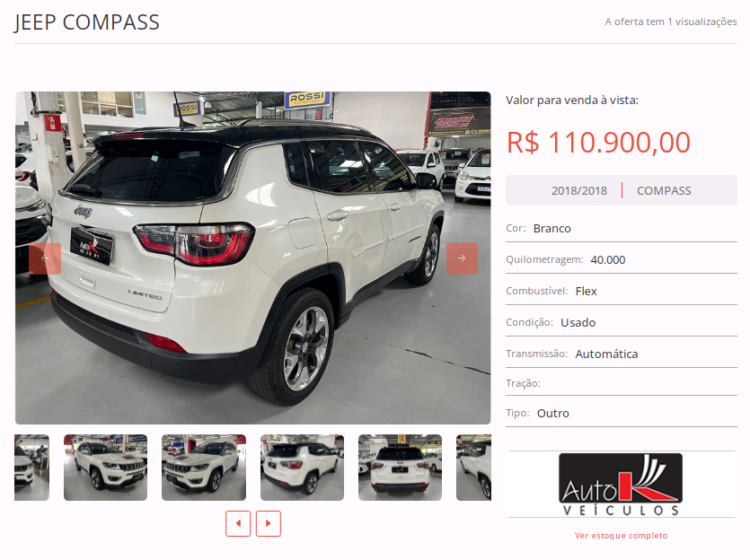Screen dimensions: 750x560
Task: Click the 2018/2018 year label
Action: tap(579, 190)
